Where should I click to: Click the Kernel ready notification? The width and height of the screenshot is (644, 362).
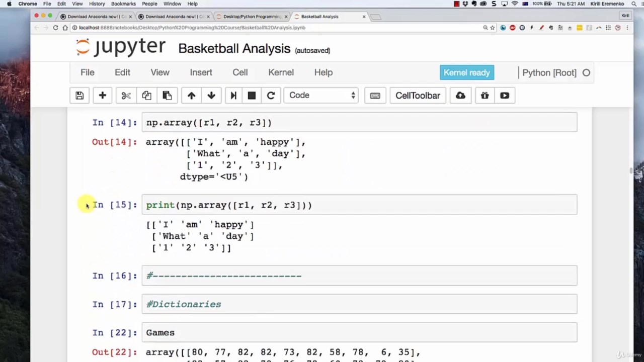pos(466,72)
